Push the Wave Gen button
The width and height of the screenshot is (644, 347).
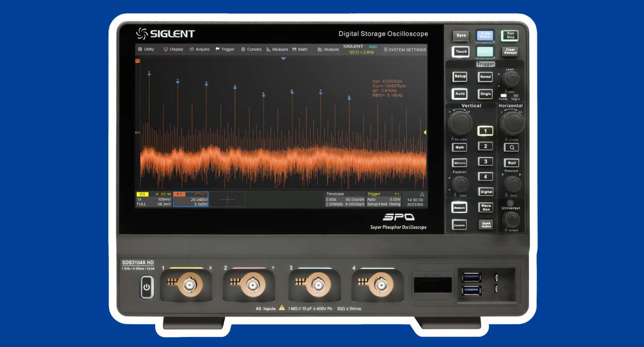(x=486, y=208)
